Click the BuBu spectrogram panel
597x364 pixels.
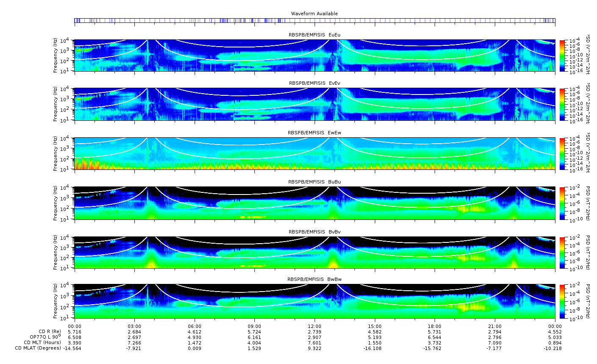315,203
